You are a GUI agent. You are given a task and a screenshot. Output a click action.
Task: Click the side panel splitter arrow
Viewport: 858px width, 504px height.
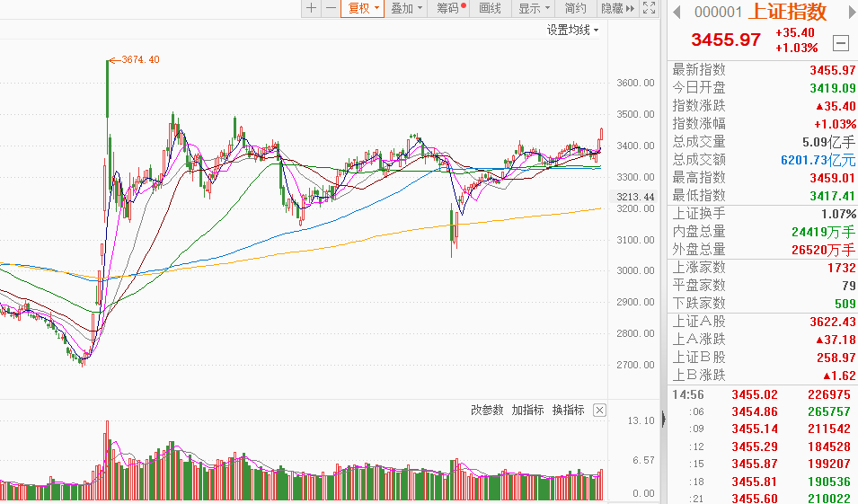pyautogui.click(x=663, y=419)
